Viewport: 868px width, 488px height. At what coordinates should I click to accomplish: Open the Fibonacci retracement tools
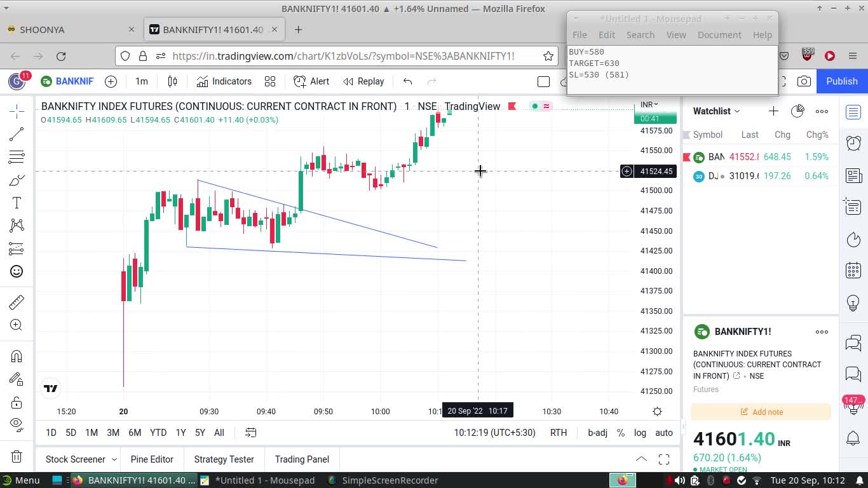(x=17, y=157)
